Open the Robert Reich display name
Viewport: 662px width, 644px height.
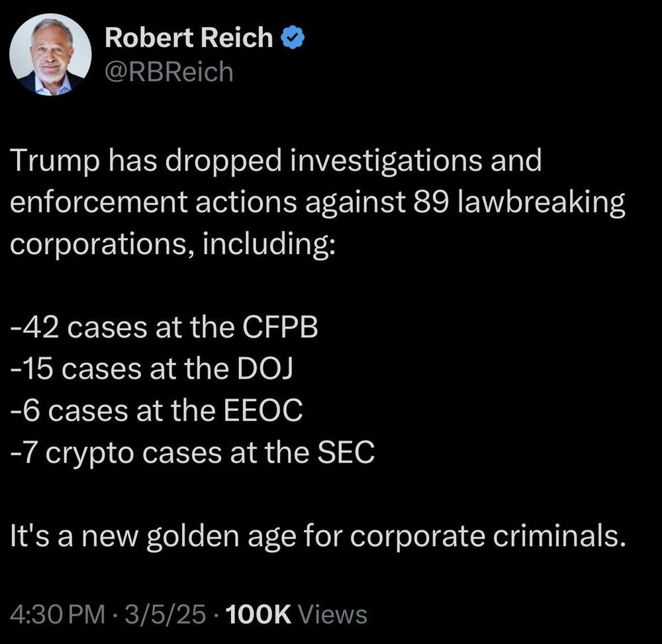tap(189, 37)
